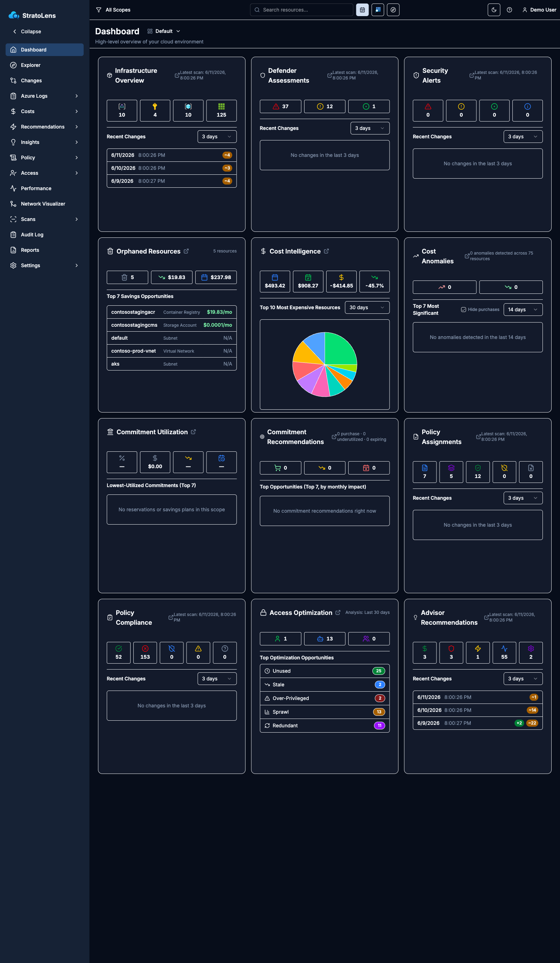Click Commitment Utilization $0.00 tile

pos(155,462)
